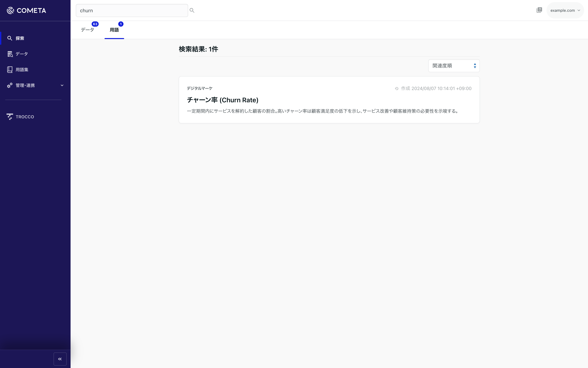Screen dimensions: 588x368
Task: Open the example.com account dropdown
Action: [565, 10]
